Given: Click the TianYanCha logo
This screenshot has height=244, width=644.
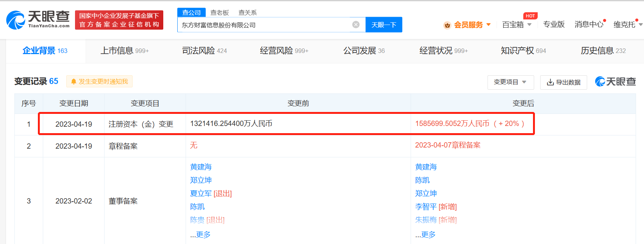Looking at the screenshot, I should (x=38, y=20).
